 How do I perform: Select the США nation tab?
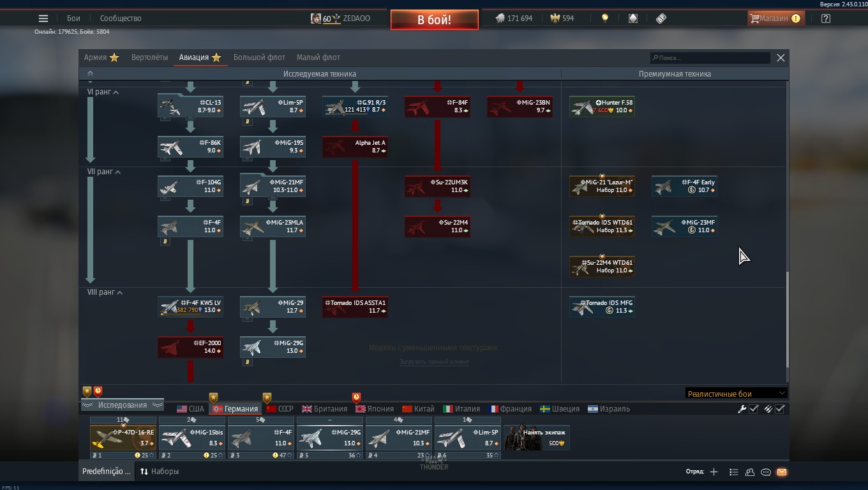pyautogui.click(x=190, y=409)
